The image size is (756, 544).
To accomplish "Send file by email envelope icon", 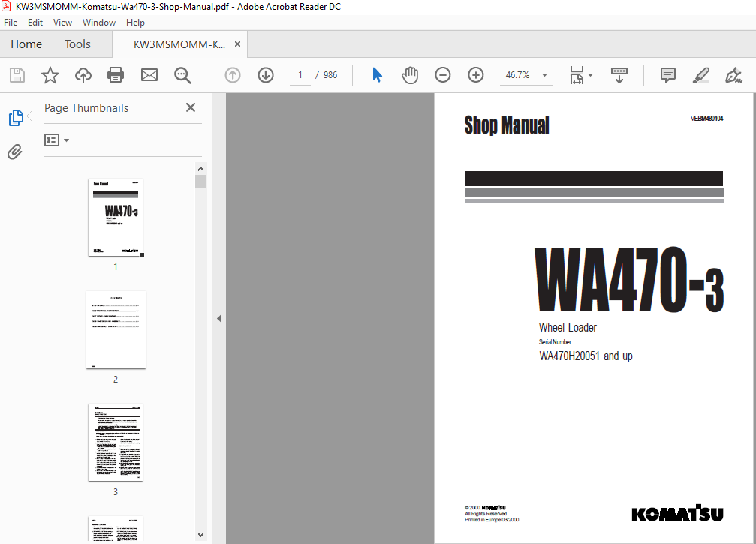I will pos(149,75).
